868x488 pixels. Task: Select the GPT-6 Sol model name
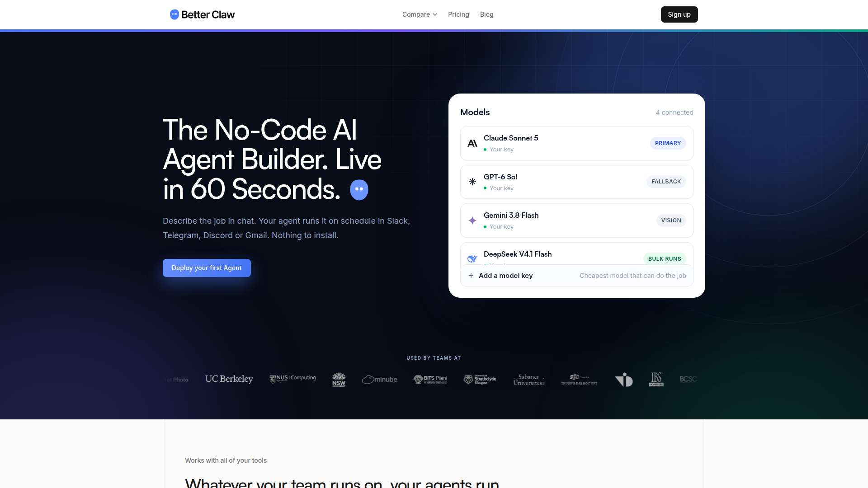tap(500, 177)
